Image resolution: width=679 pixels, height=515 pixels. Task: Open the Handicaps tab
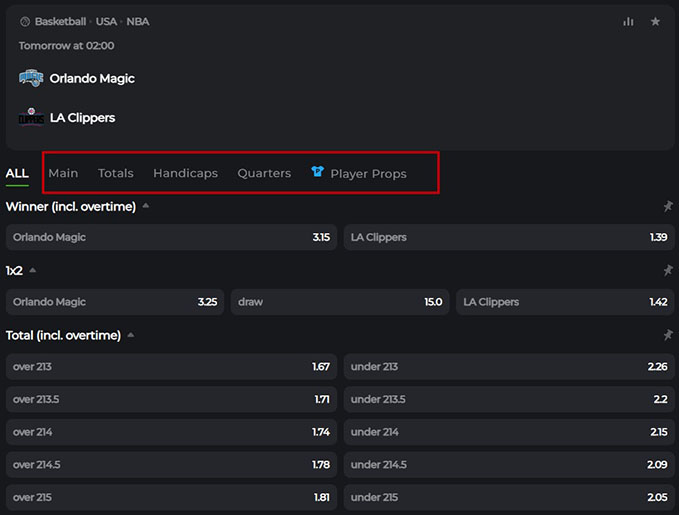coord(185,173)
